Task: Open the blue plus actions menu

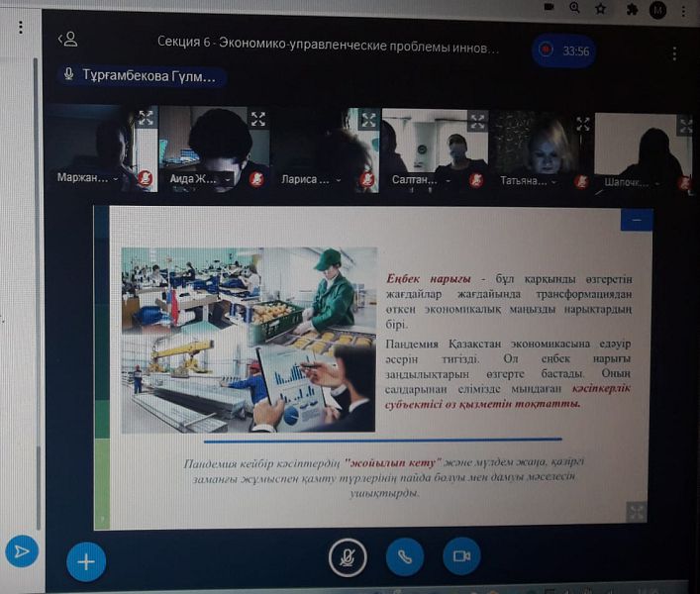Action: pyautogui.click(x=86, y=562)
